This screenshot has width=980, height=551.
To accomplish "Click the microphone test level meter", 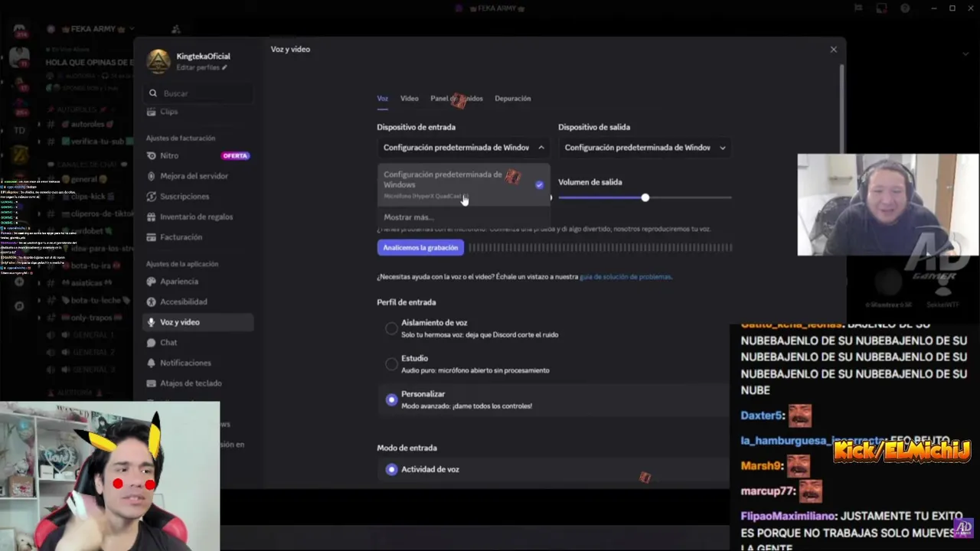I will (x=600, y=248).
